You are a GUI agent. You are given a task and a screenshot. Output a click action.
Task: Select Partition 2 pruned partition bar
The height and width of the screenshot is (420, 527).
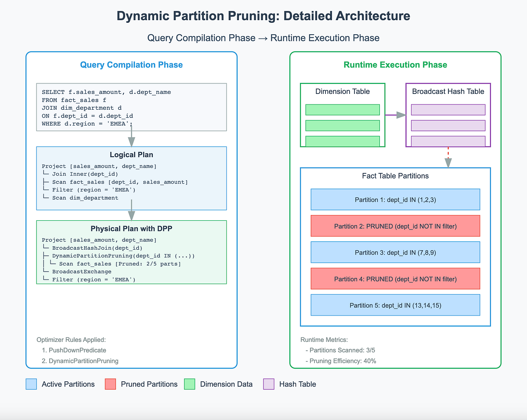coord(395,226)
